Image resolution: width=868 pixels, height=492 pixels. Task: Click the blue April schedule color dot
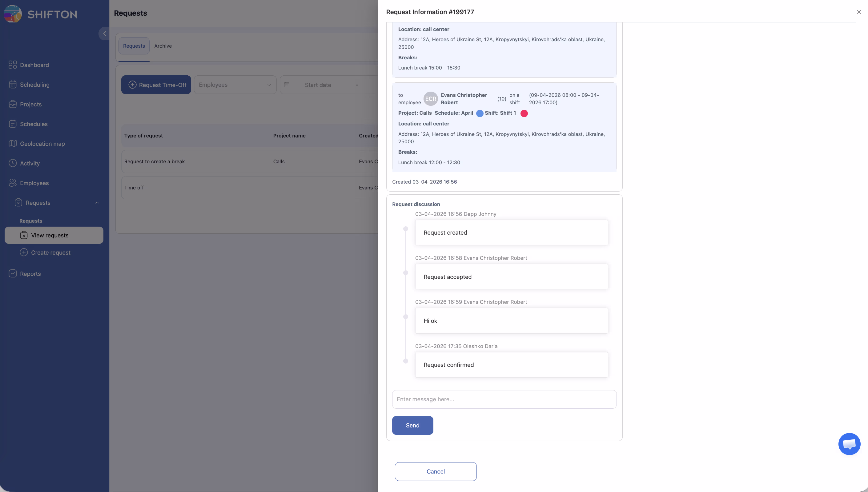pos(480,113)
